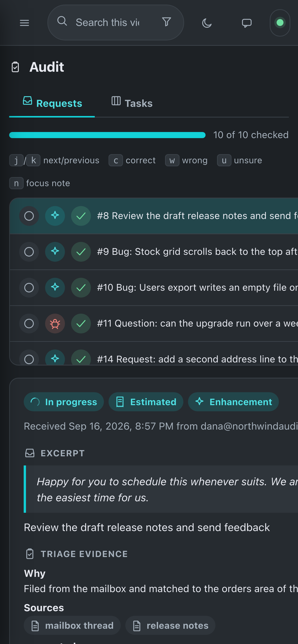298x644 pixels.
Task: Open the release notes source
Action: pos(170,625)
